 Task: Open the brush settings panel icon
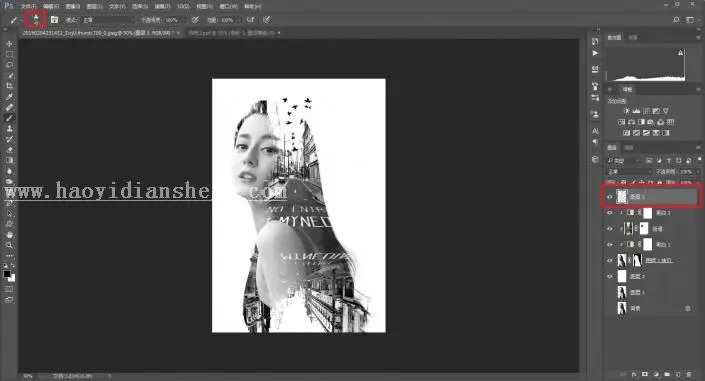[54, 20]
